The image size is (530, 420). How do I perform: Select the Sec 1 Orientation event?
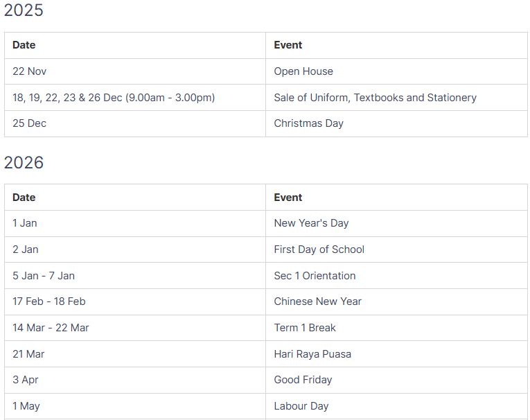coord(315,276)
